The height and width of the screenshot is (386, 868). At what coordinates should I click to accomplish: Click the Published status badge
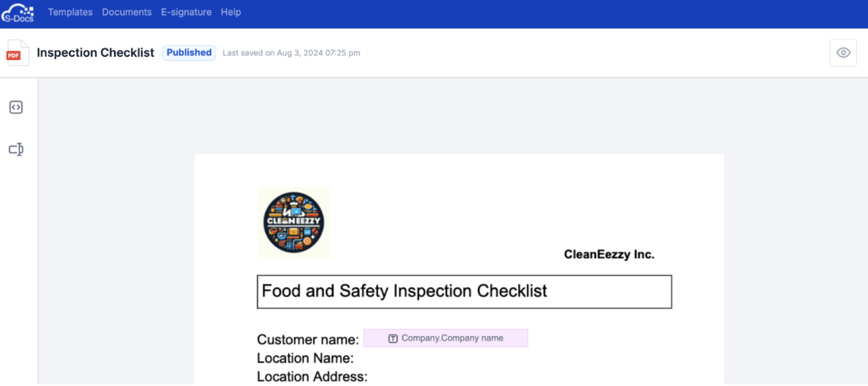(x=189, y=53)
